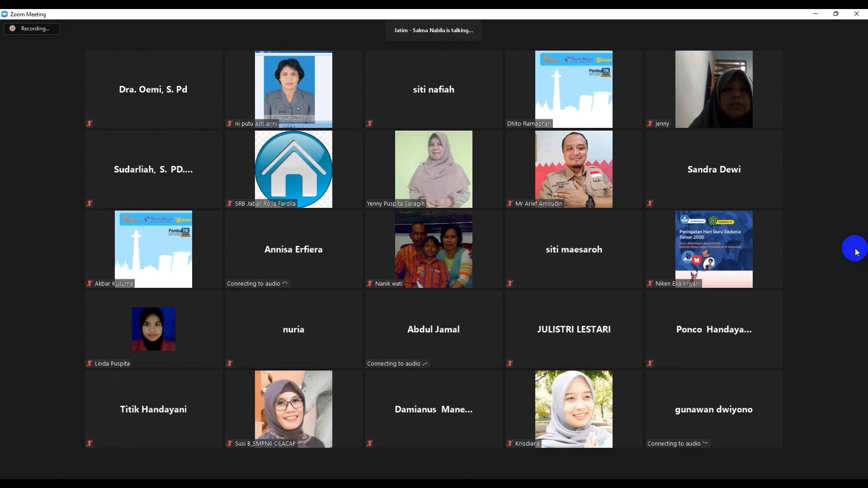Click the ni putu asti arini photo tile
868x488 pixels.
tap(293, 88)
